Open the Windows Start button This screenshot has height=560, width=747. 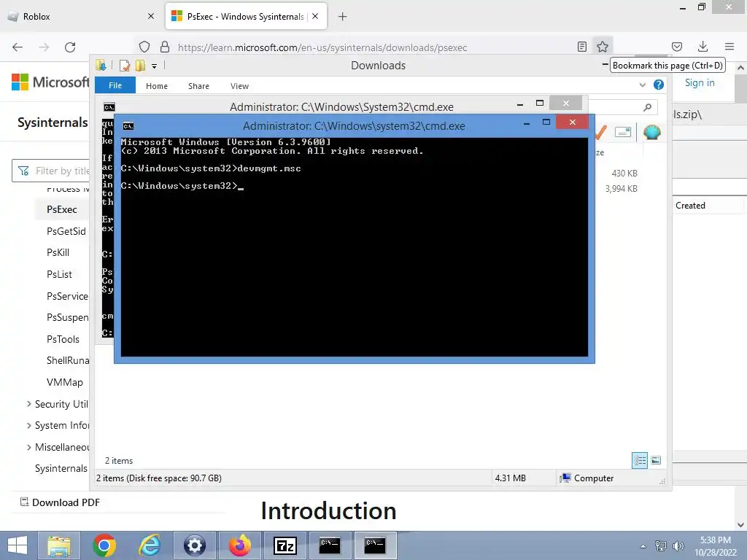[18, 545]
